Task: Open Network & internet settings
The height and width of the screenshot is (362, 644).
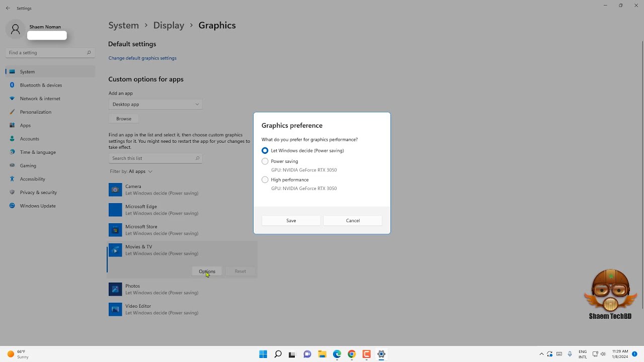Action: click(x=50, y=99)
